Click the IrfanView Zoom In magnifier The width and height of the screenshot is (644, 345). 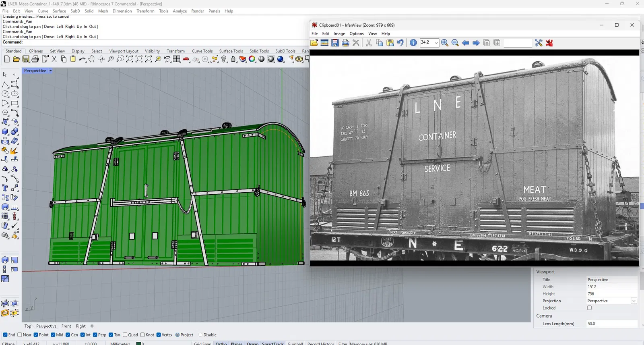445,43
